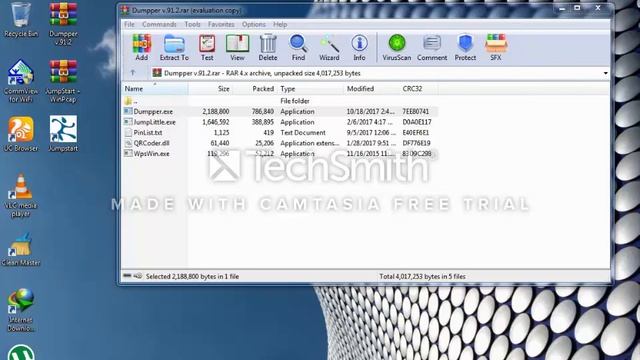Click 'Total 4,017,253 bytes in 5 files' status
This screenshot has height=360, width=640.
click(422, 276)
